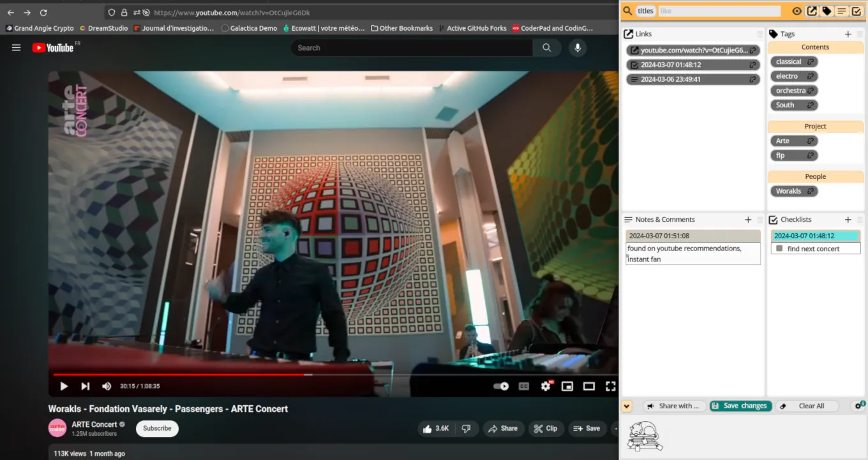Click the trash icon in Links panel header
The height and width of the screenshot is (460, 868).
759,34
